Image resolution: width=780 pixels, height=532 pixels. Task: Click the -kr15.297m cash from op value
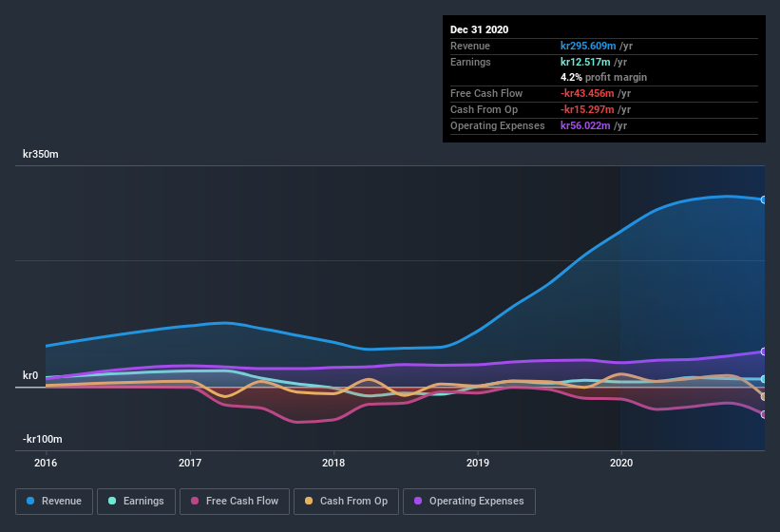[587, 109]
